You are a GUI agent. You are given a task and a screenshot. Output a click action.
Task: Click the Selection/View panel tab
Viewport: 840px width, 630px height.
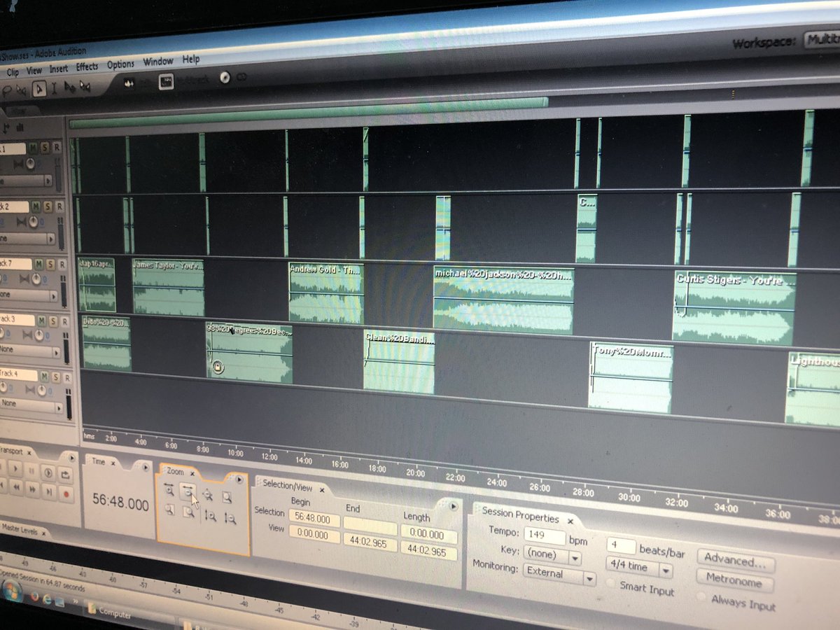pyautogui.click(x=287, y=486)
